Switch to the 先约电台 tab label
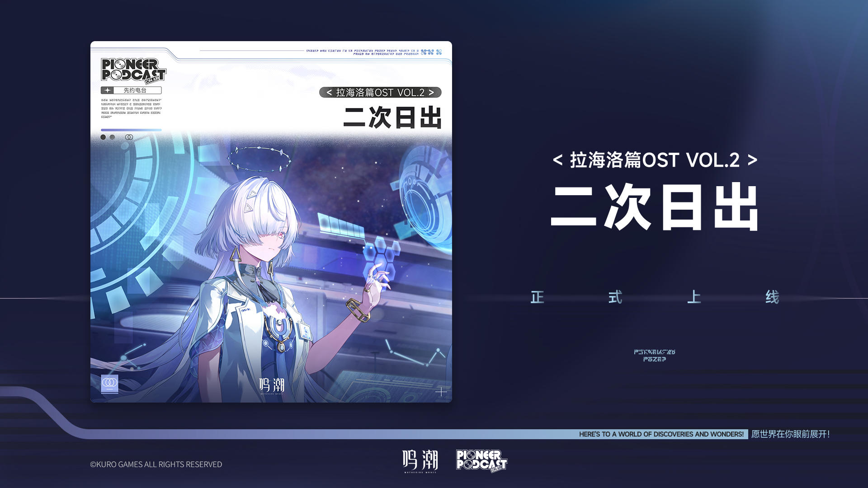868x488 pixels. point(135,90)
